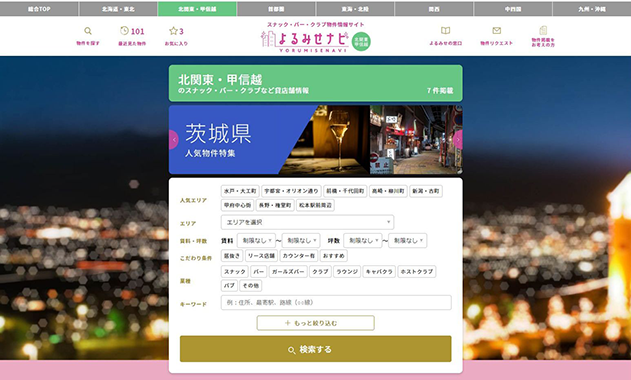
Task: Open property request envelope icon
Action: point(496,31)
